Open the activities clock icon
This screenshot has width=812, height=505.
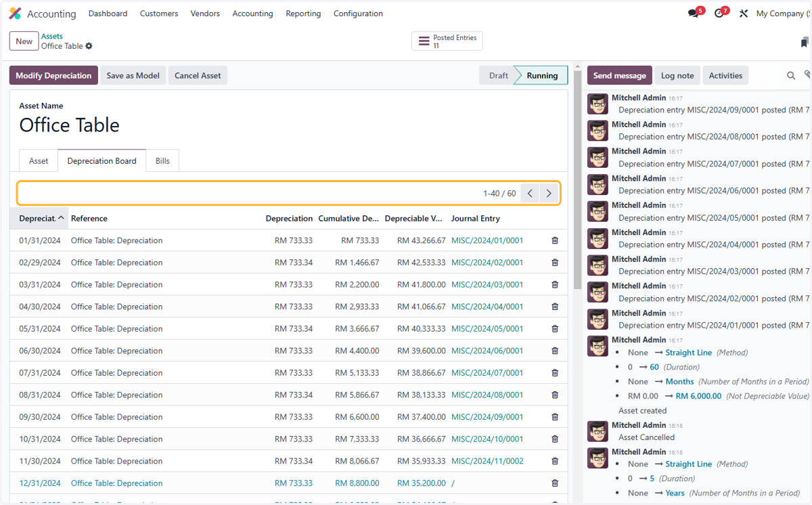click(x=719, y=14)
